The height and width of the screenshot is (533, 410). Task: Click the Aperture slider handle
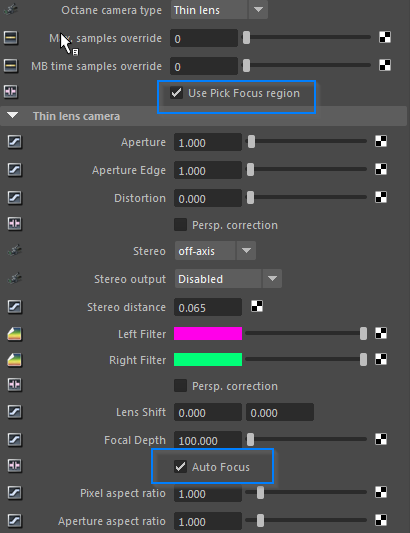tap(251, 141)
